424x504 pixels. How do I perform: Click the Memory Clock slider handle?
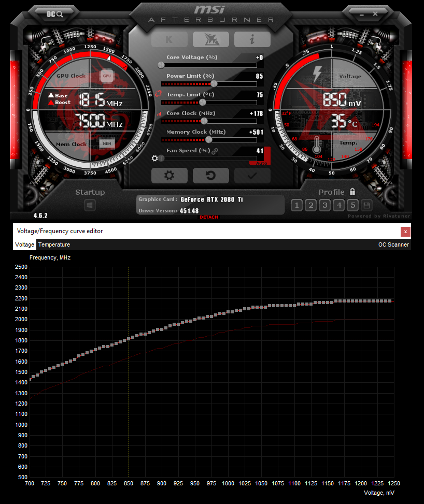pos(209,140)
